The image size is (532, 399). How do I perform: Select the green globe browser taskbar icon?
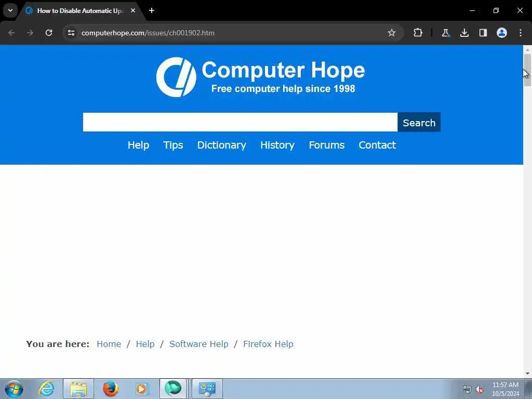(x=173, y=389)
